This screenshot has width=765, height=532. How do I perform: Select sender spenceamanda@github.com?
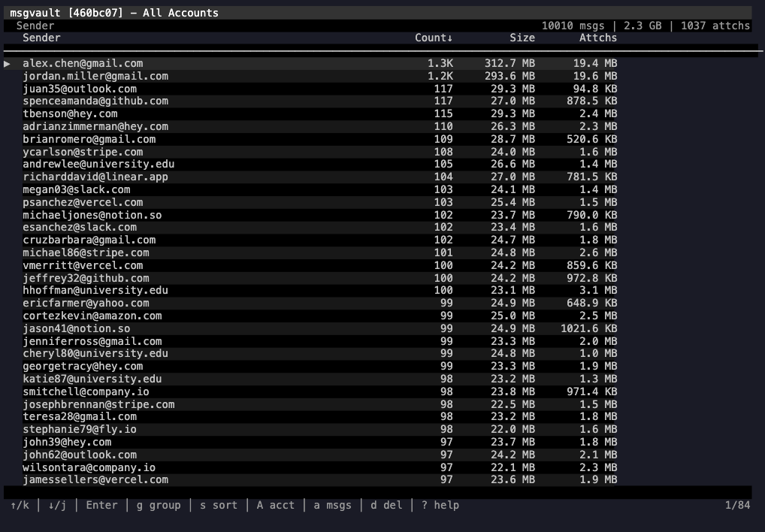[x=95, y=101]
